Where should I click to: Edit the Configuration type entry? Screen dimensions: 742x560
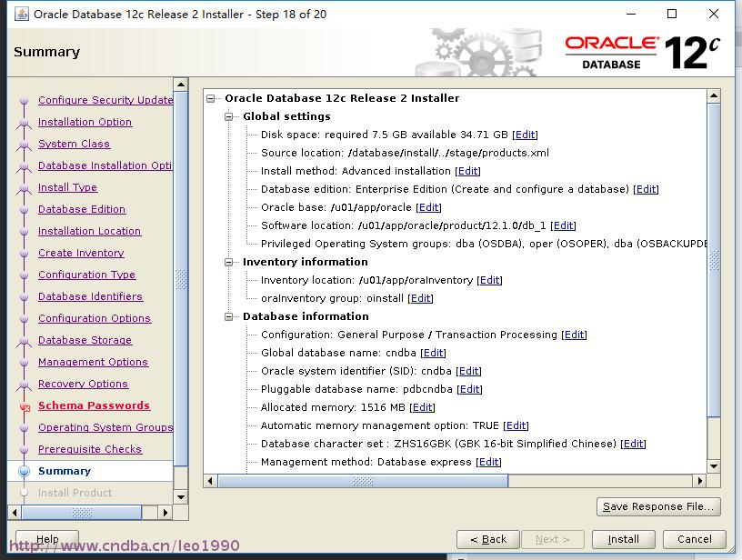click(574, 335)
